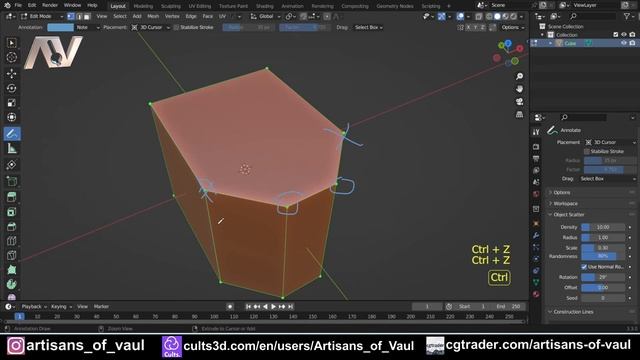The width and height of the screenshot is (640, 360).
Task: Toggle Stabilize Stroke in Annotate panel
Action: click(587, 151)
